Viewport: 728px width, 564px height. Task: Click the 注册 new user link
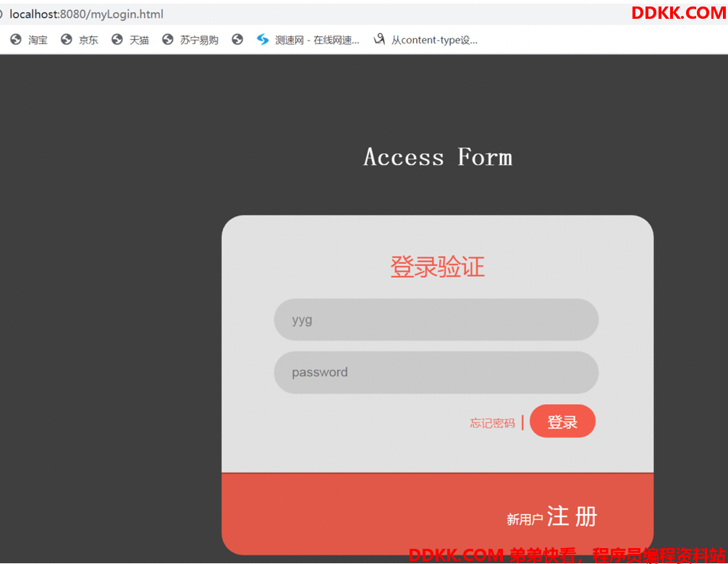pos(572,516)
